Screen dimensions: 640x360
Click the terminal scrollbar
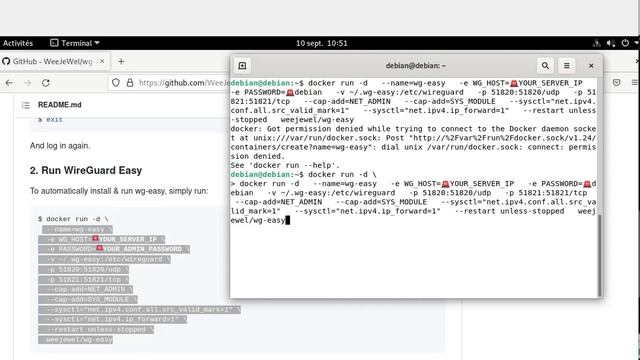coord(599,255)
